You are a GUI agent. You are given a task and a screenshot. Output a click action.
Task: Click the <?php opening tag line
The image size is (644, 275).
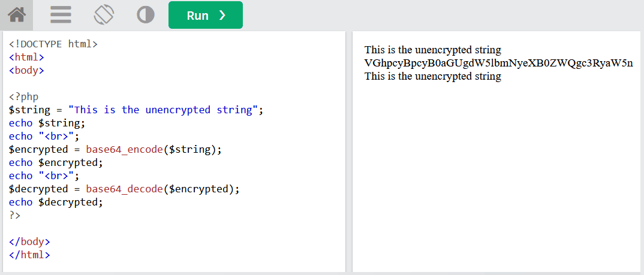[x=24, y=97]
